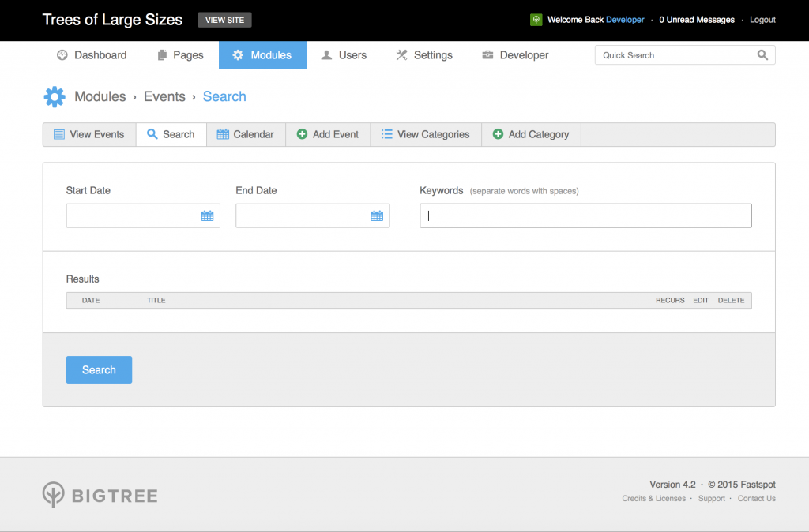Click the DATE column header
Viewport: 809px width, 532px height.
click(91, 300)
